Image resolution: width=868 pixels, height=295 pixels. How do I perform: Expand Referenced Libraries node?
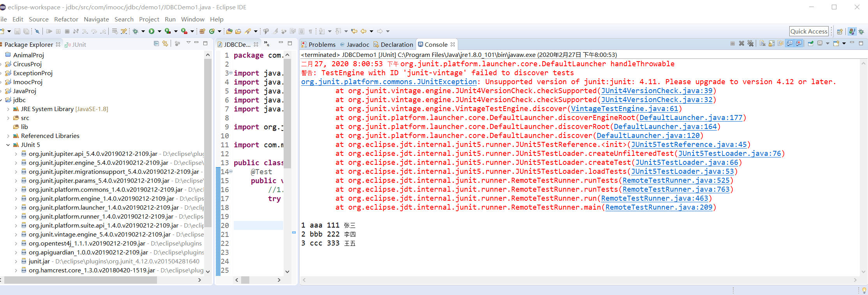(x=8, y=136)
